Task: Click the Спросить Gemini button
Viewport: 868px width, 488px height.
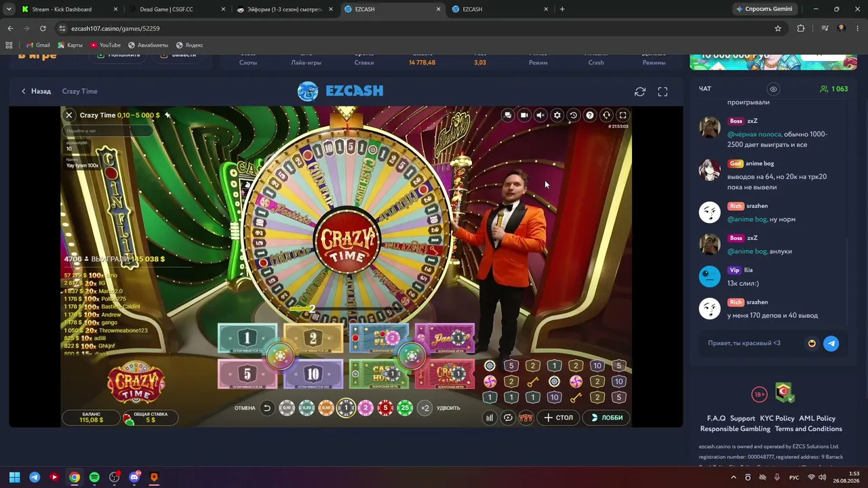Action: [763, 9]
